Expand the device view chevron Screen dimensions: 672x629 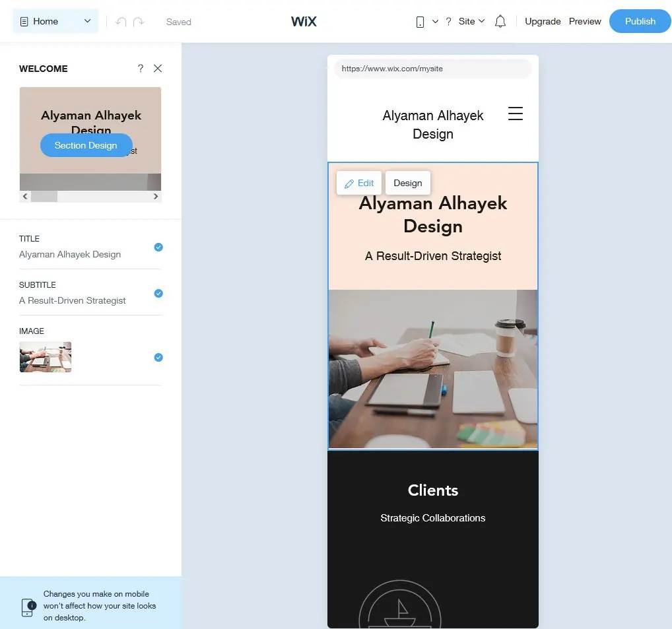pos(435,21)
